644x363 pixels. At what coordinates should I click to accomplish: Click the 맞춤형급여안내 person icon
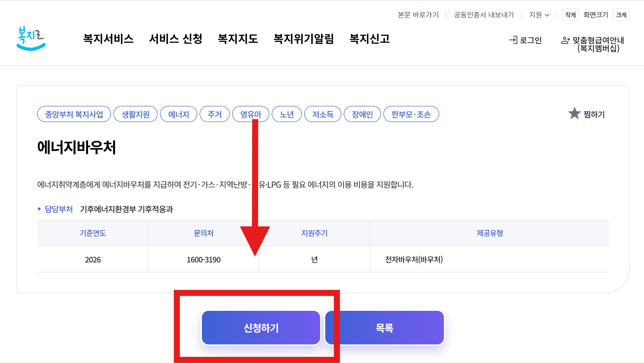point(565,40)
